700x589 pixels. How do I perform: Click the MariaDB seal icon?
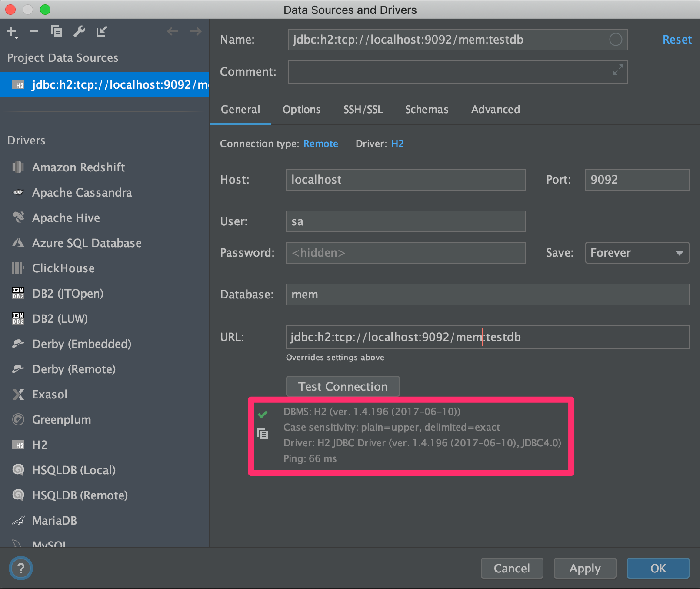pos(18,521)
